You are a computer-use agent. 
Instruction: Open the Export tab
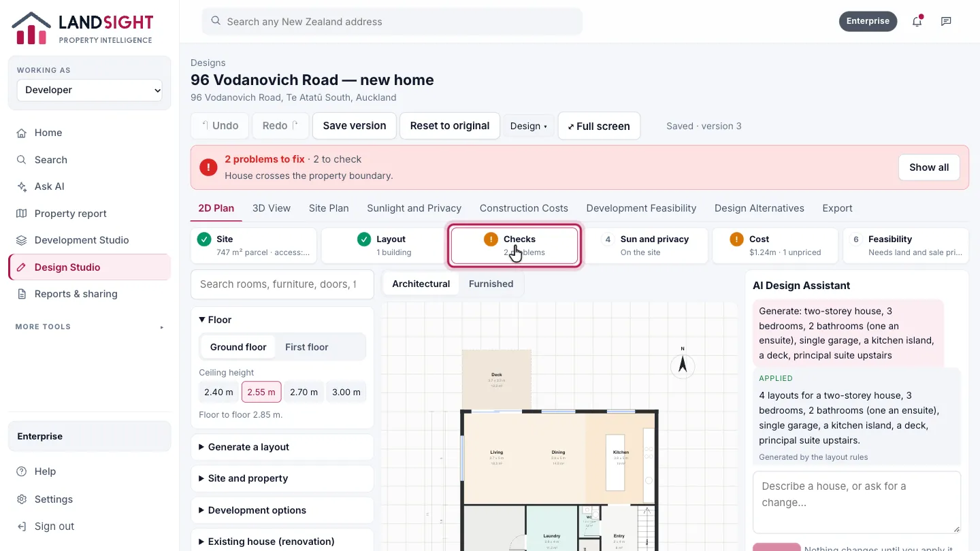[837, 208]
